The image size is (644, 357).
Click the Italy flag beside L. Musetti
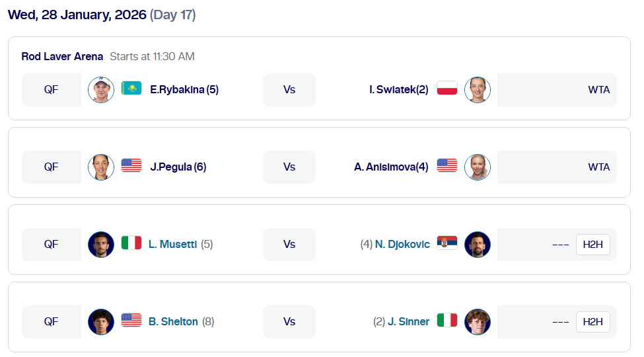tap(131, 243)
